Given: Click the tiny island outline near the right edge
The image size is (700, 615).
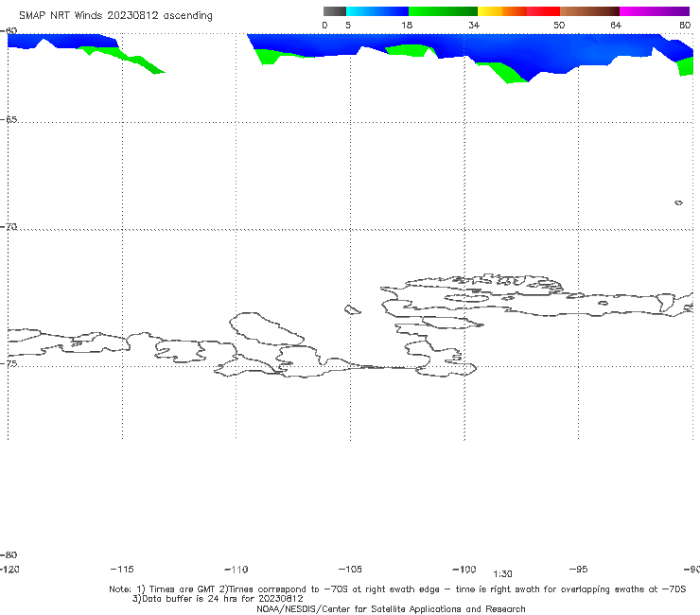Looking at the screenshot, I should click(x=678, y=202).
